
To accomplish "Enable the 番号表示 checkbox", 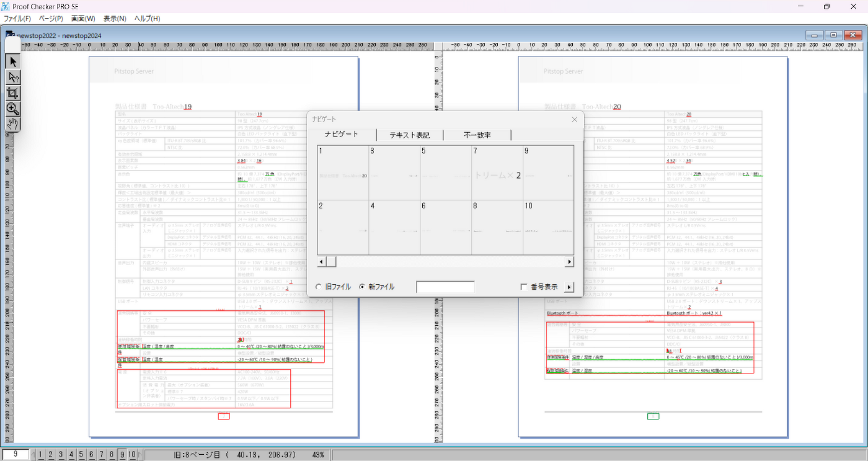I will (x=524, y=287).
